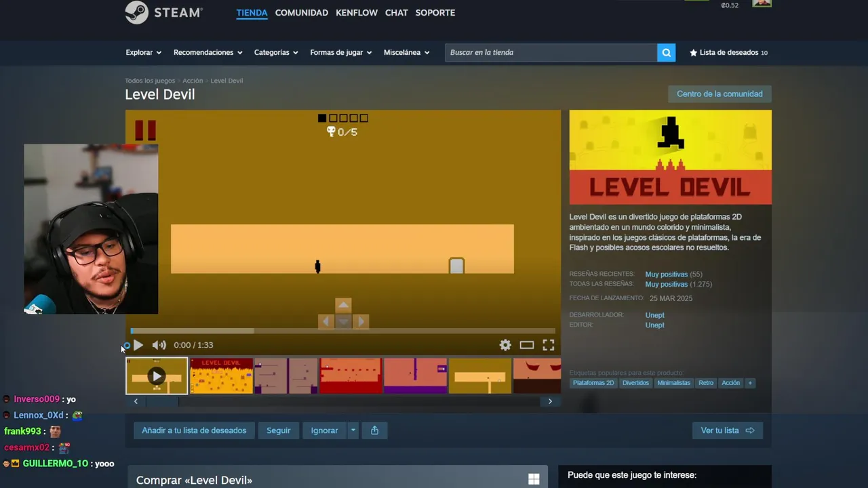Click the magnifying glass search button

click(666, 52)
